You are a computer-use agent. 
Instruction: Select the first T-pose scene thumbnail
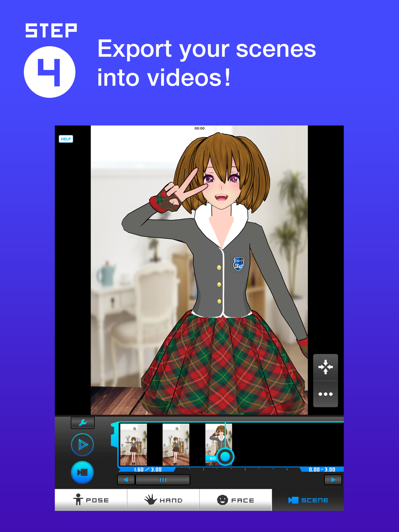[134, 445]
